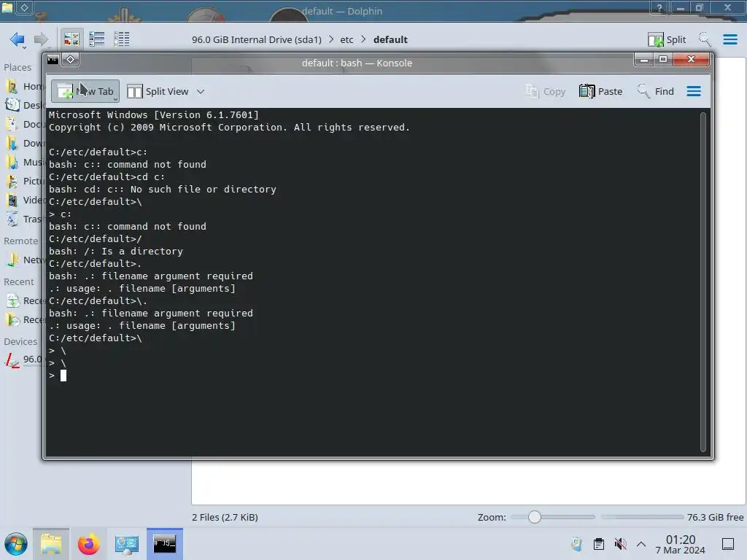
Task: Go back with Dolphin's blue back arrow
Action: pos(18,39)
